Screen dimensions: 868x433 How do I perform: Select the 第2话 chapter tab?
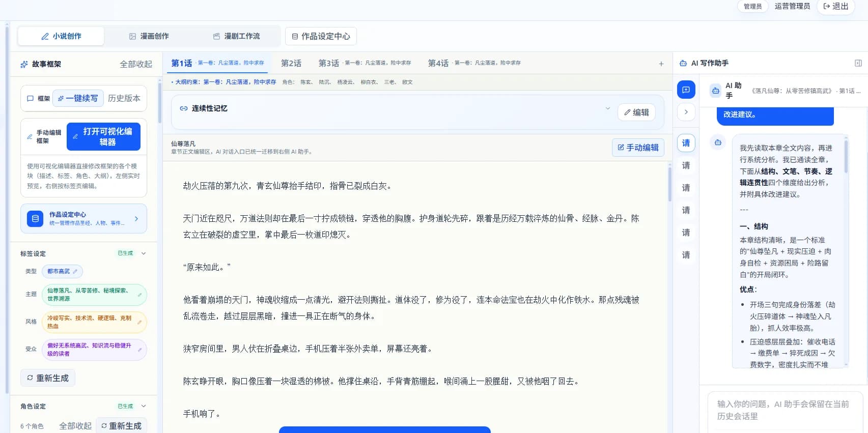(x=291, y=63)
